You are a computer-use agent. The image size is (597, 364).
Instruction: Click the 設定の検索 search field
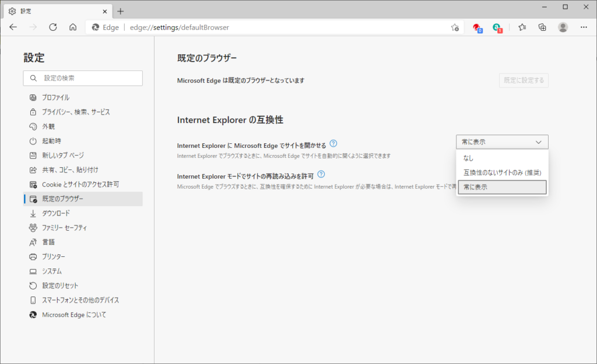83,78
